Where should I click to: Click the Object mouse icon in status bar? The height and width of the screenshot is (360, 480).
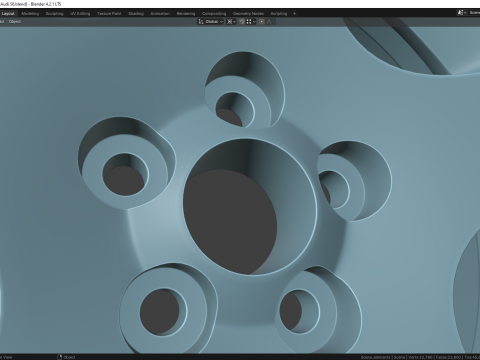pos(60,357)
